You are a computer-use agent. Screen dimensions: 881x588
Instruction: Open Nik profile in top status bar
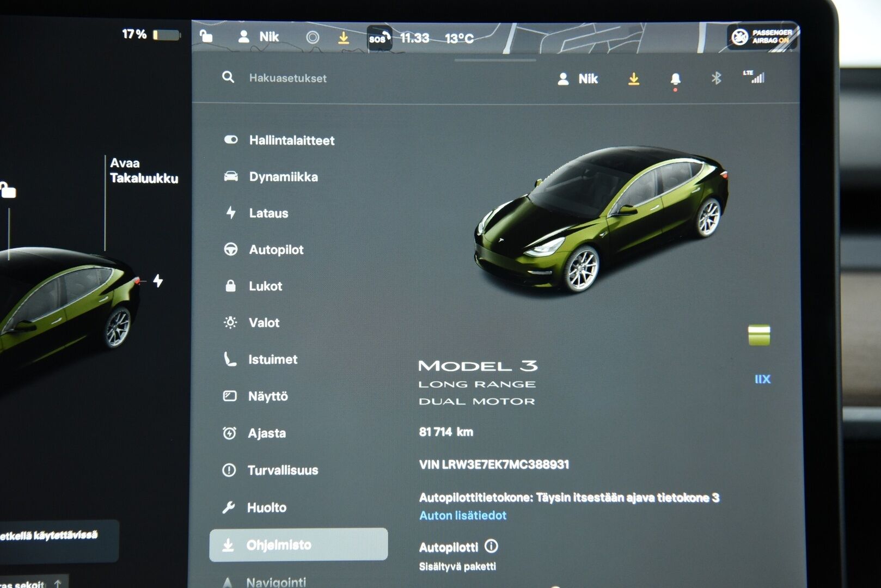click(x=259, y=36)
